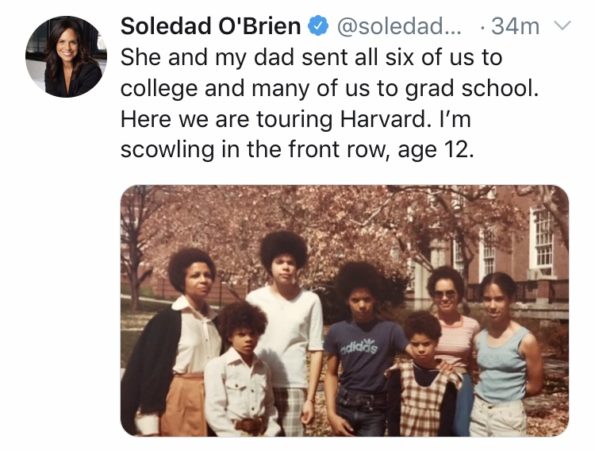Tap the brick building window in photo
This screenshot has height=451, width=595.
point(543,243)
